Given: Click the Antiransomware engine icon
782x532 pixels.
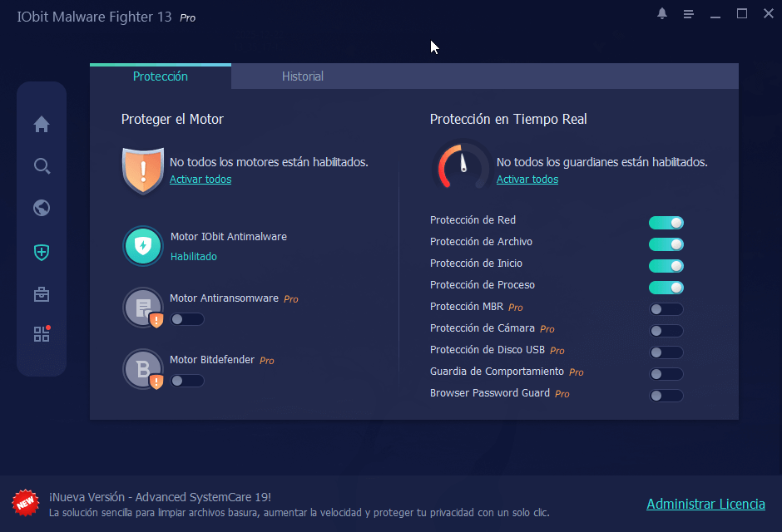Looking at the screenshot, I should click(144, 308).
